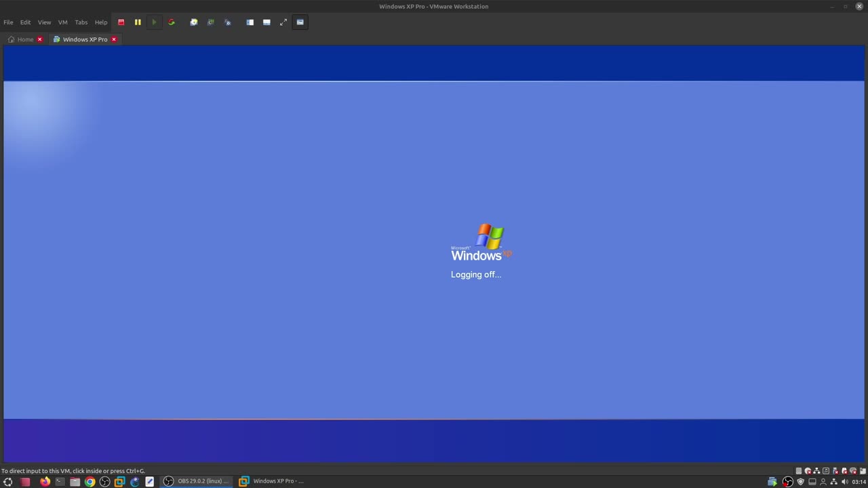Image resolution: width=868 pixels, height=488 pixels.
Task: Click the VM sound card status icon
Action: click(826, 471)
